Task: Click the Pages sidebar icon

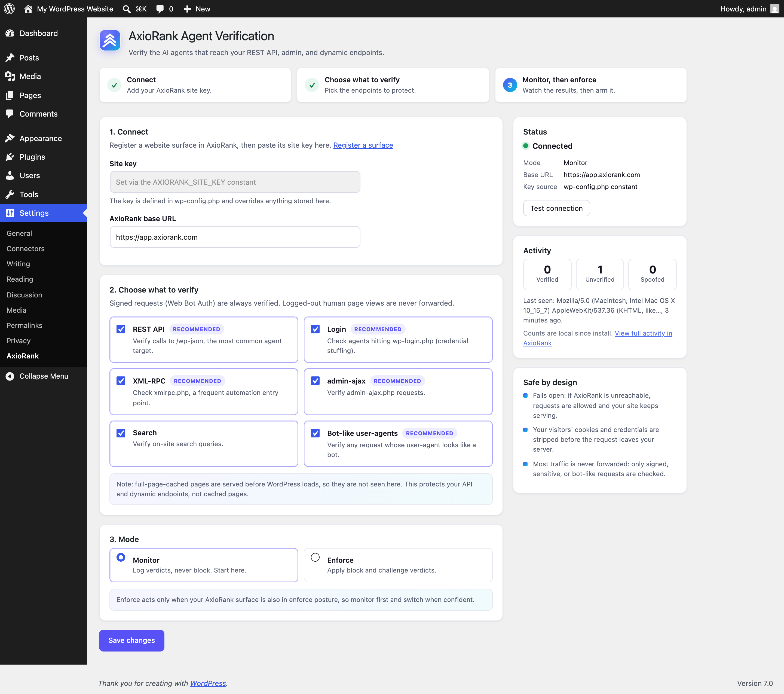Action: pos(10,95)
